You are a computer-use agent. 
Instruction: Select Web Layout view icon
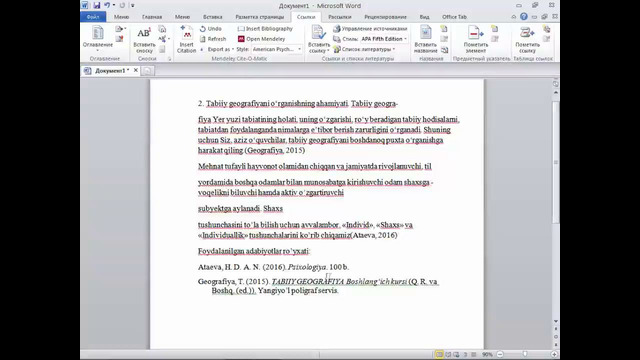(x=456, y=355)
